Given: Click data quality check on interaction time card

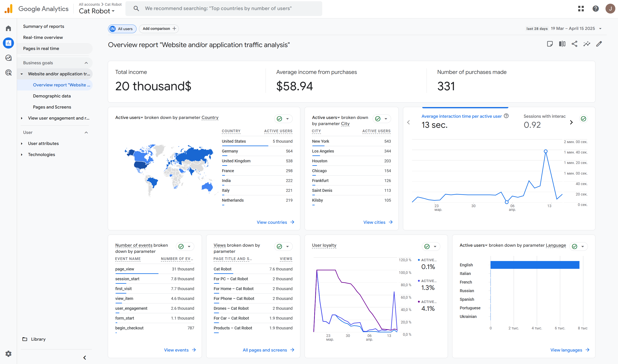Looking at the screenshot, I should pos(583,119).
